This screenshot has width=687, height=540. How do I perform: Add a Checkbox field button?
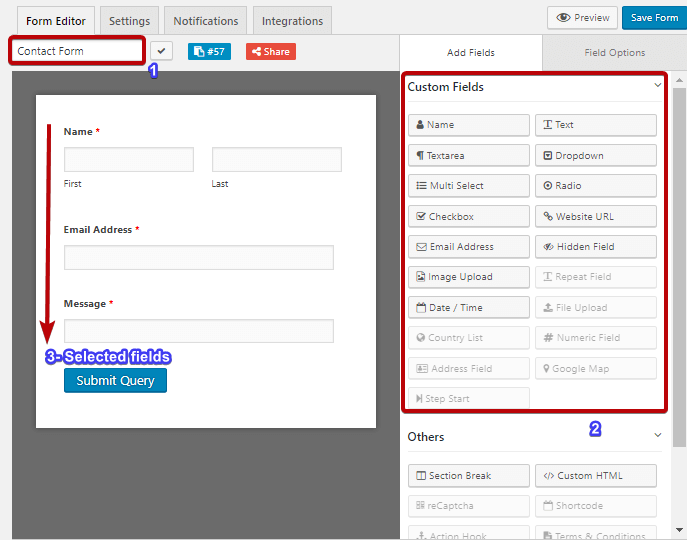[x=468, y=217]
